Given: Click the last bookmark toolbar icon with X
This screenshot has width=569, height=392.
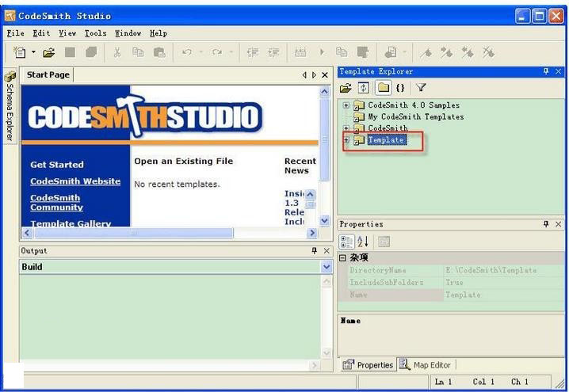Looking at the screenshot, I should coord(488,52).
